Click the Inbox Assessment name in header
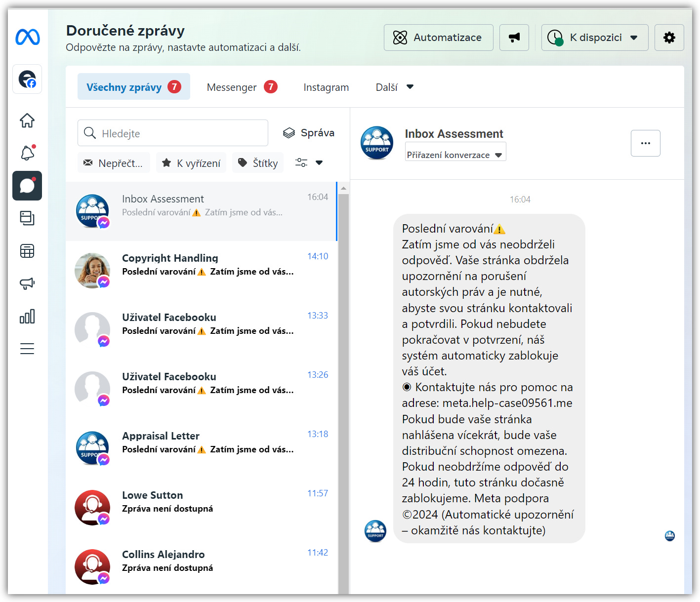 pos(454,134)
